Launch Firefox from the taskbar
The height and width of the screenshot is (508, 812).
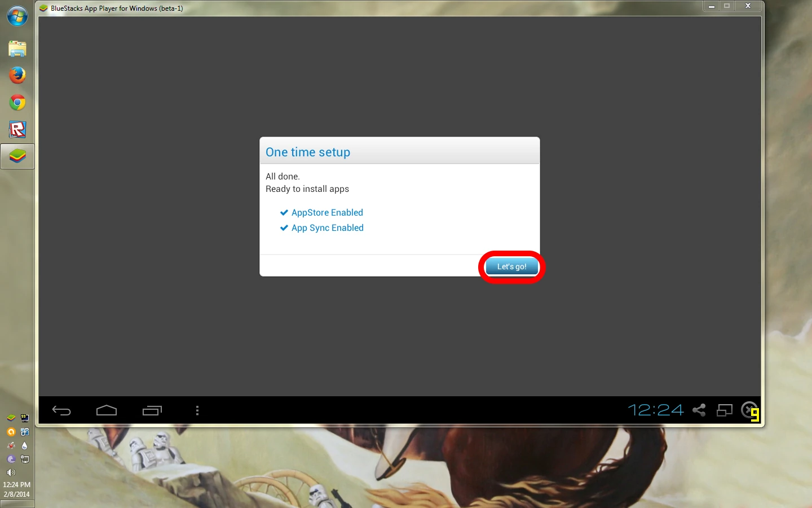tap(17, 75)
